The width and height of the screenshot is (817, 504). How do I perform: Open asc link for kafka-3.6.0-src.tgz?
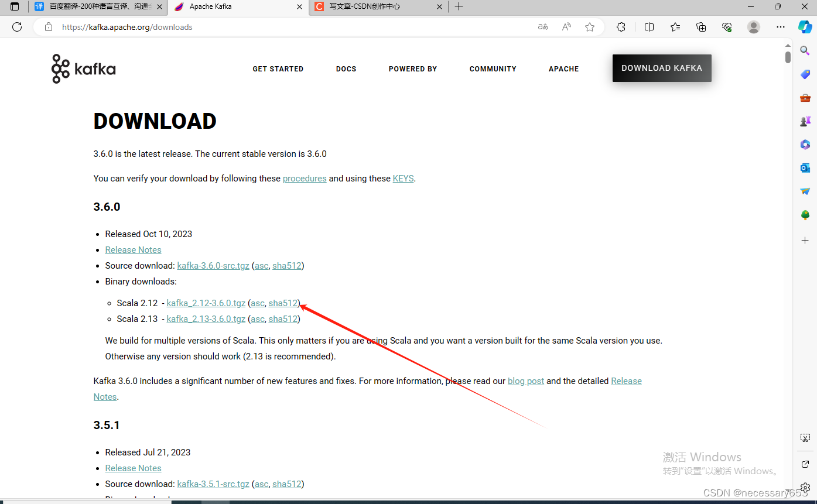(x=261, y=266)
